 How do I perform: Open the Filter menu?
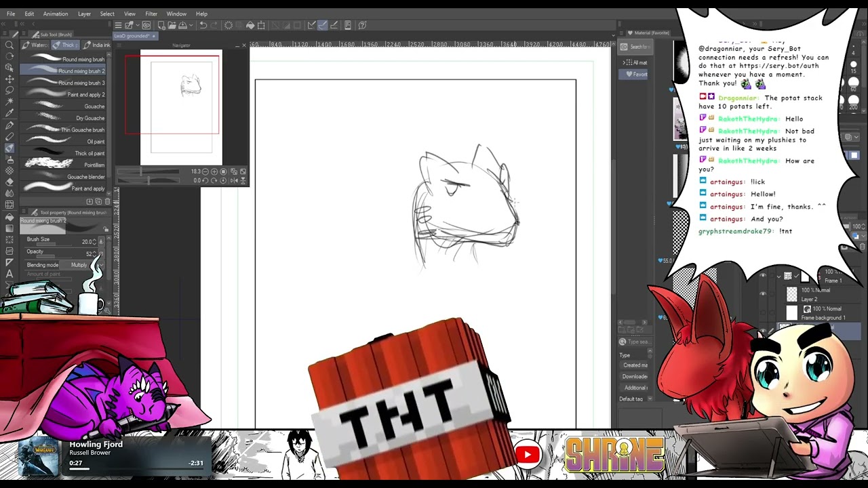[x=151, y=14]
